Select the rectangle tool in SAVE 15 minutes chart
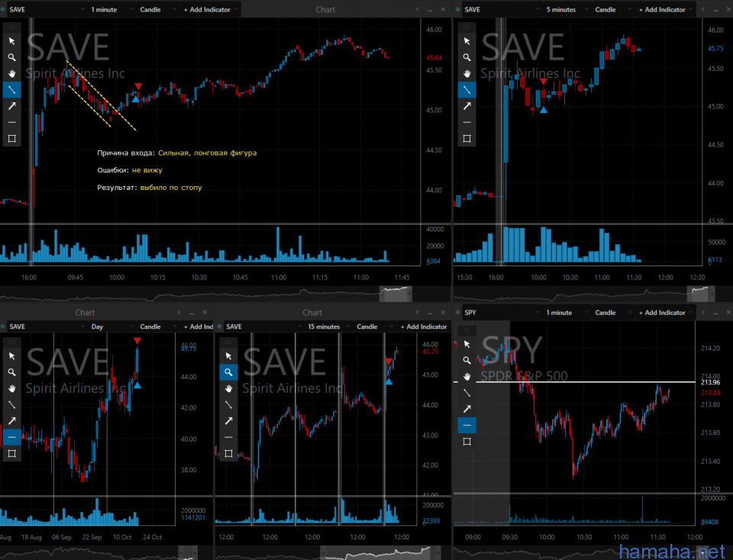The image size is (733, 560). pos(228,453)
